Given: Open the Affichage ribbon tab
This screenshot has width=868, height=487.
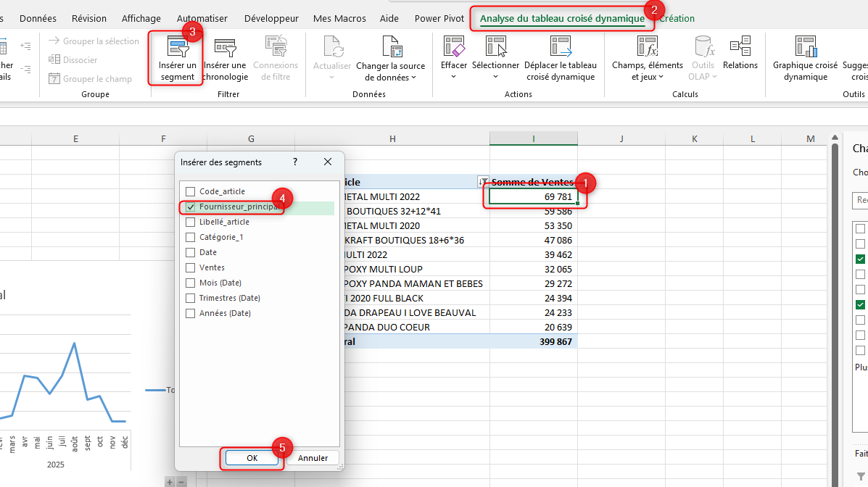Looking at the screenshot, I should point(141,18).
